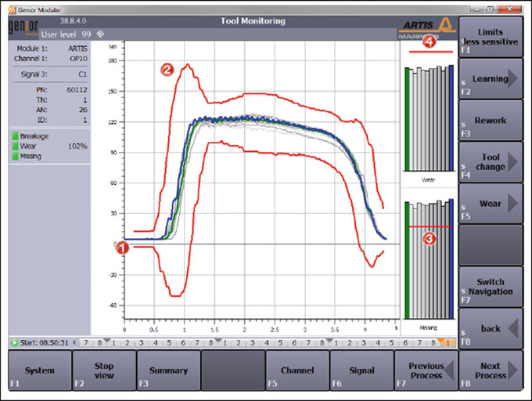The height and width of the screenshot is (401, 532).
Task: Toggle Switch Navigation with F7 button
Action: [491, 287]
